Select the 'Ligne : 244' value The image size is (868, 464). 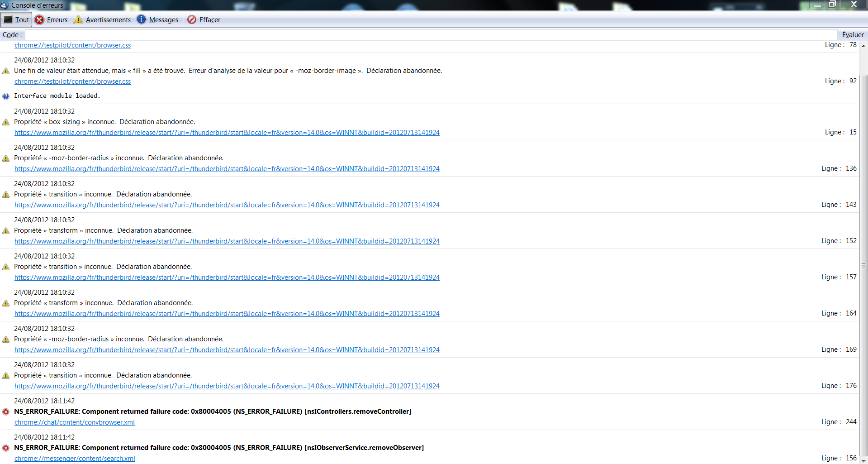(839, 422)
